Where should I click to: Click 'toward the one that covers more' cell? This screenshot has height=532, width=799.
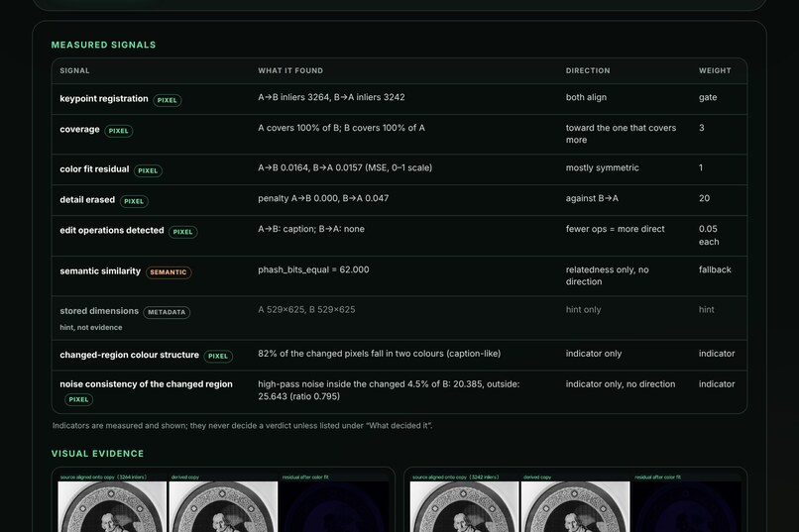click(621, 134)
